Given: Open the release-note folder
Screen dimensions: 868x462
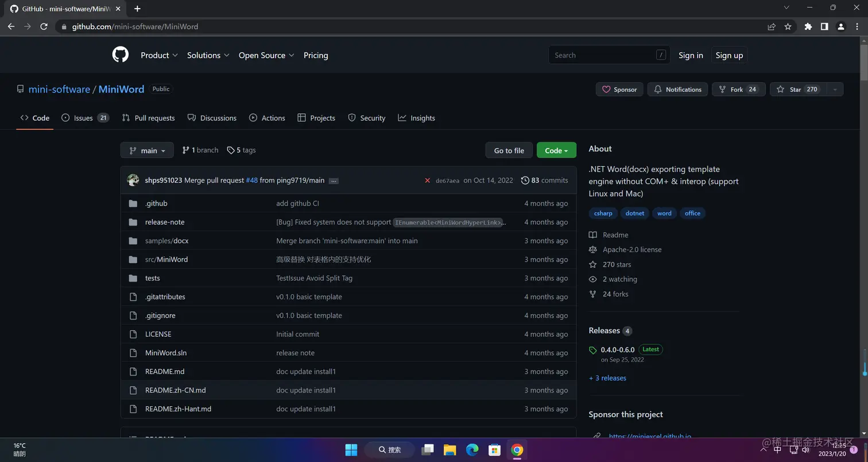Looking at the screenshot, I should 165,222.
